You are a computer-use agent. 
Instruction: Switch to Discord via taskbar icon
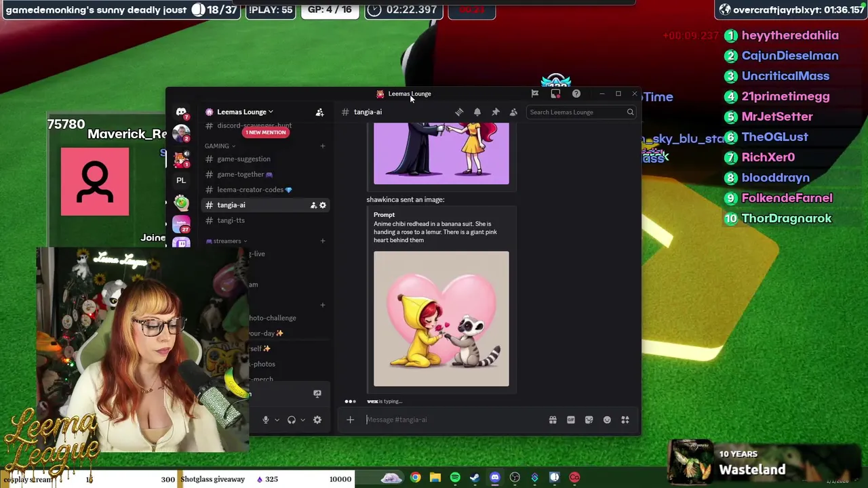coord(495,478)
